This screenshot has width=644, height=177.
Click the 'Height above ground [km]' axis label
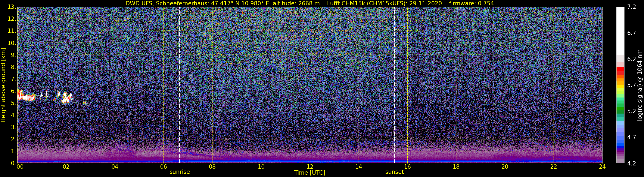tap(3, 85)
